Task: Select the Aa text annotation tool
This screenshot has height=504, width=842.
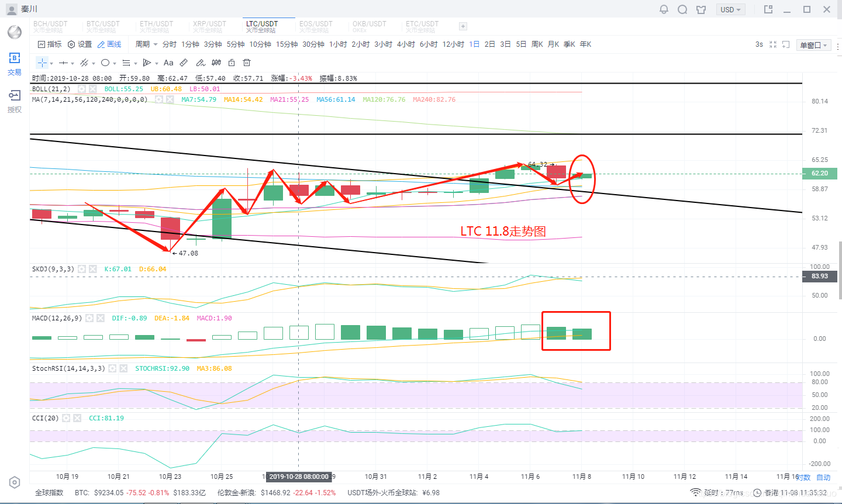Action: 168,63
